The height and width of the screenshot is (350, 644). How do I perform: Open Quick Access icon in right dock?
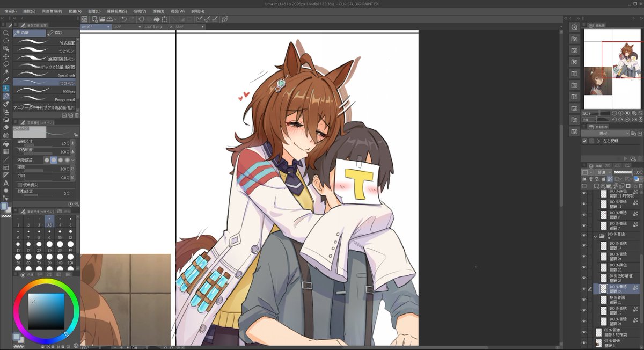point(574,27)
